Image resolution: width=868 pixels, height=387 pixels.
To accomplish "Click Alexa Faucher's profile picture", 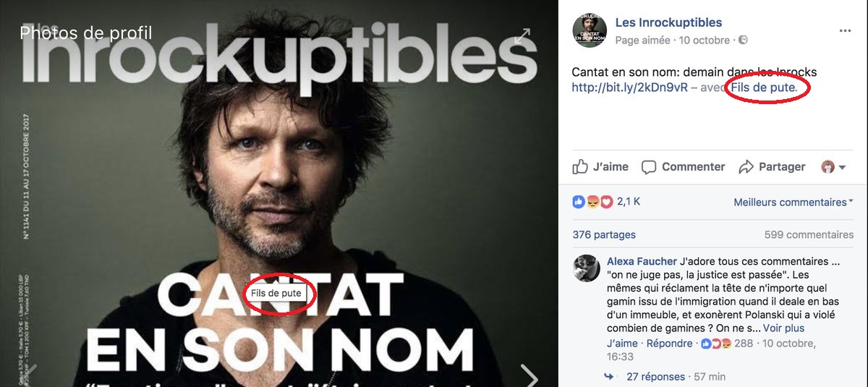I will (586, 268).
